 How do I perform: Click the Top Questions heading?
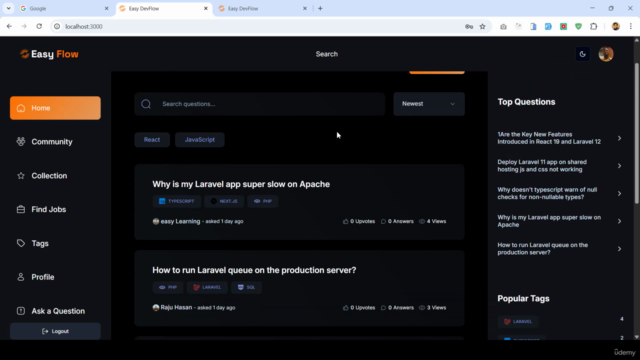[526, 102]
